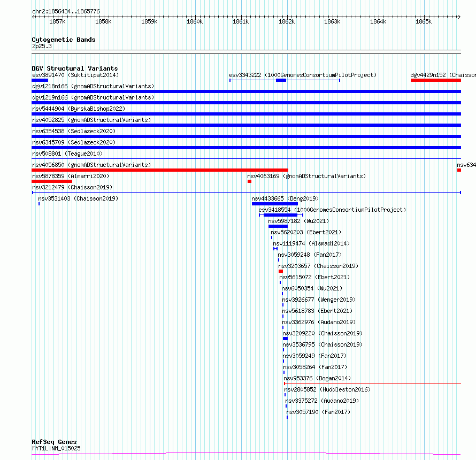Select nsv5620203 (Ebert2021) label
Viewport: 476px width, 460px height.
pos(306,232)
